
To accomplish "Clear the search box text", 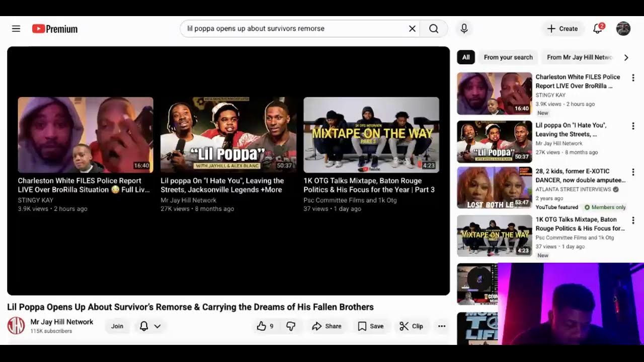I will pyautogui.click(x=412, y=29).
